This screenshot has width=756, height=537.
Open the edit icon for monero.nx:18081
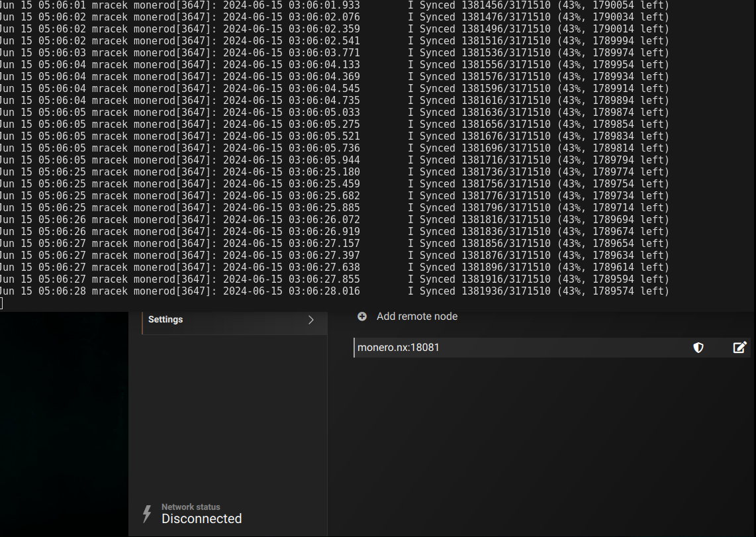pyautogui.click(x=739, y=348)
